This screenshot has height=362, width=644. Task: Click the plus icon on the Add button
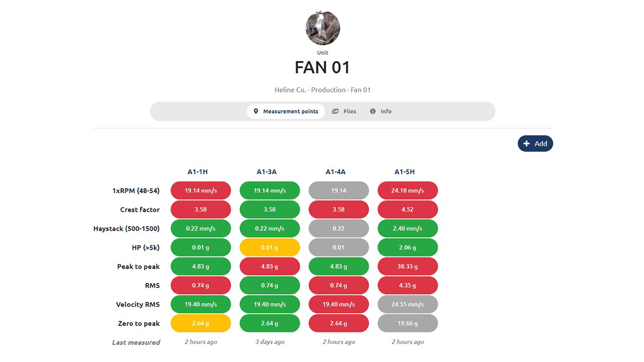click(x=527, y=144)
